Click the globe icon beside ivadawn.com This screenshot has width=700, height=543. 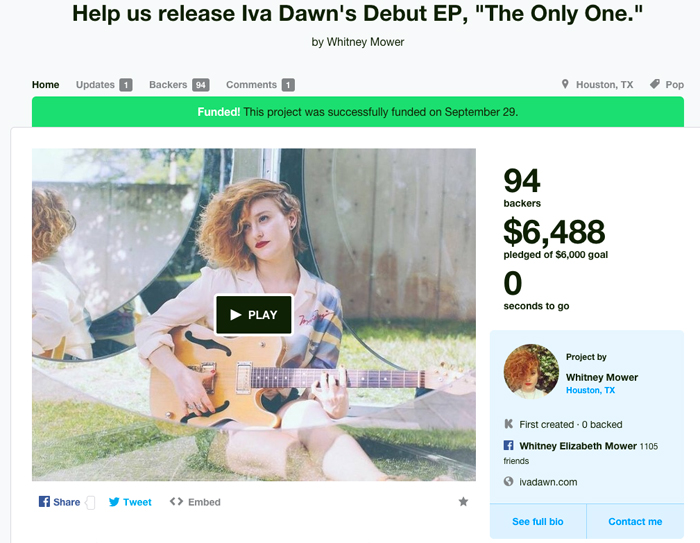pyautogui.click(x=508, y=481)
